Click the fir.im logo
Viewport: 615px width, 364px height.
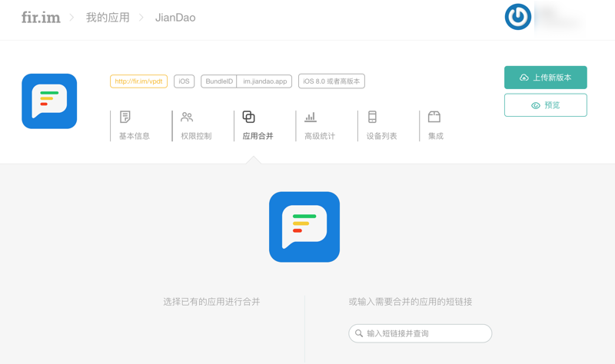click(41, 18)
